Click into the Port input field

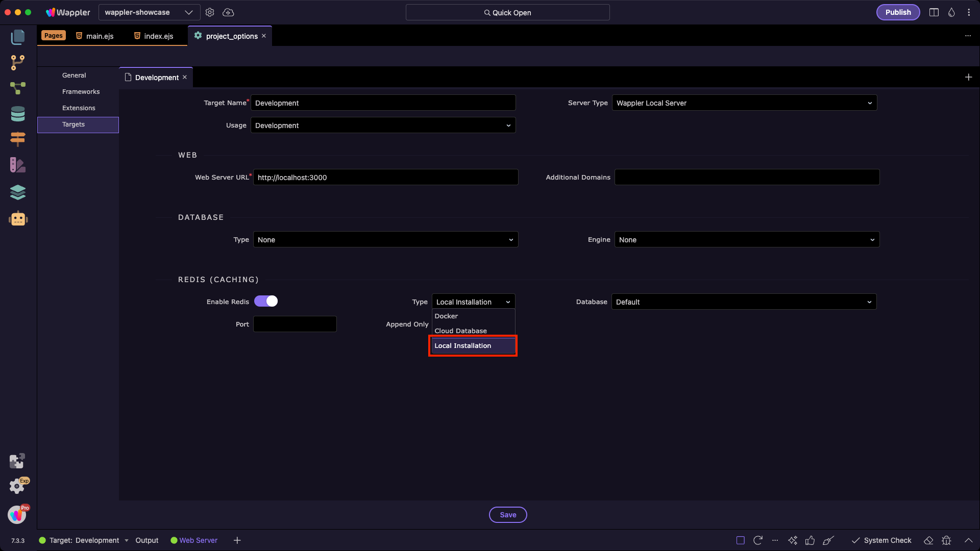(x=295, y=324)
